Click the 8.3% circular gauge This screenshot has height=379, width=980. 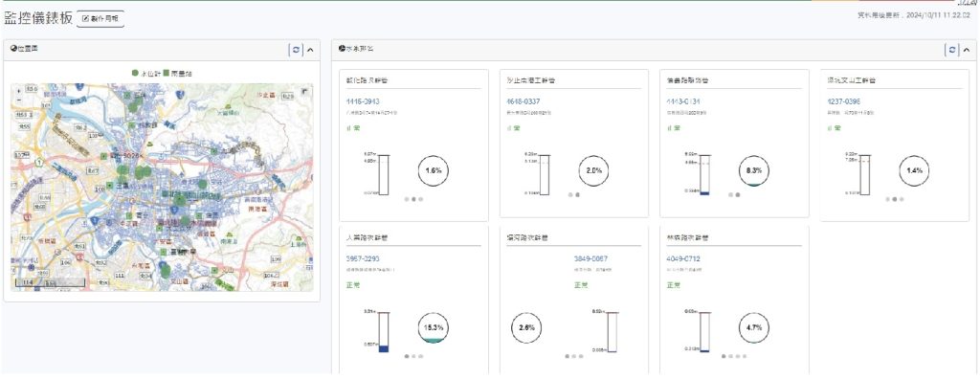click(x=754, y=170)
